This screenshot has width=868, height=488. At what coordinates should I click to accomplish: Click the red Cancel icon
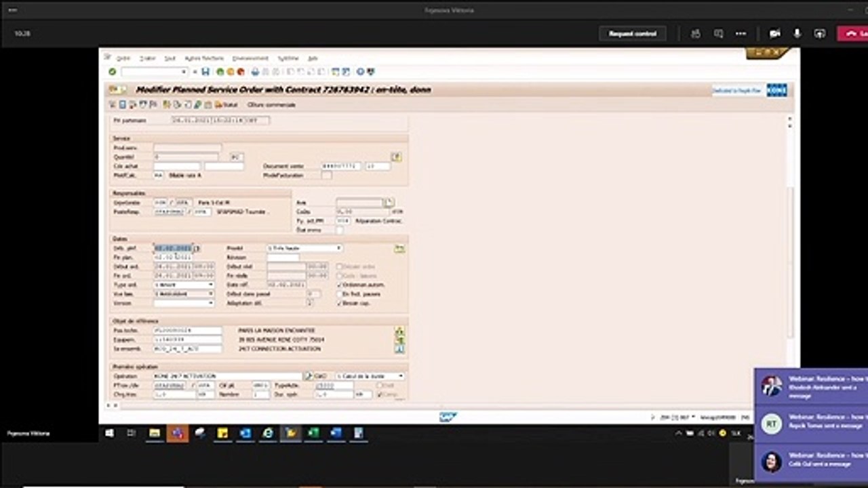click(241, 72)
